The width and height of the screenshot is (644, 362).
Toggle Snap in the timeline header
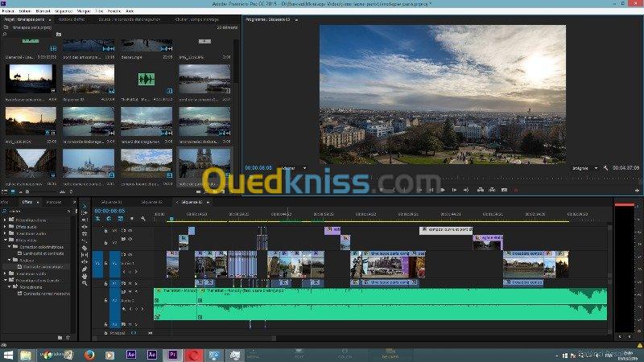(x=109, y=219)
